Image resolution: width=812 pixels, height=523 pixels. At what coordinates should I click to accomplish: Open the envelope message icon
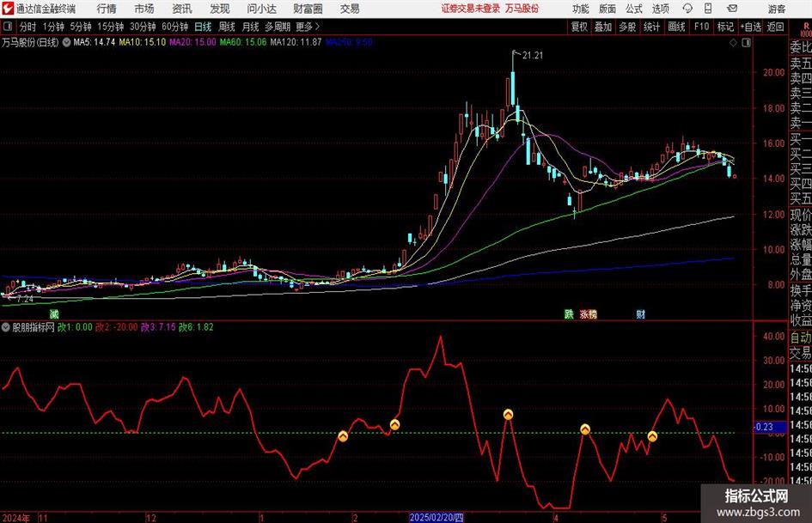click(732, 9)
